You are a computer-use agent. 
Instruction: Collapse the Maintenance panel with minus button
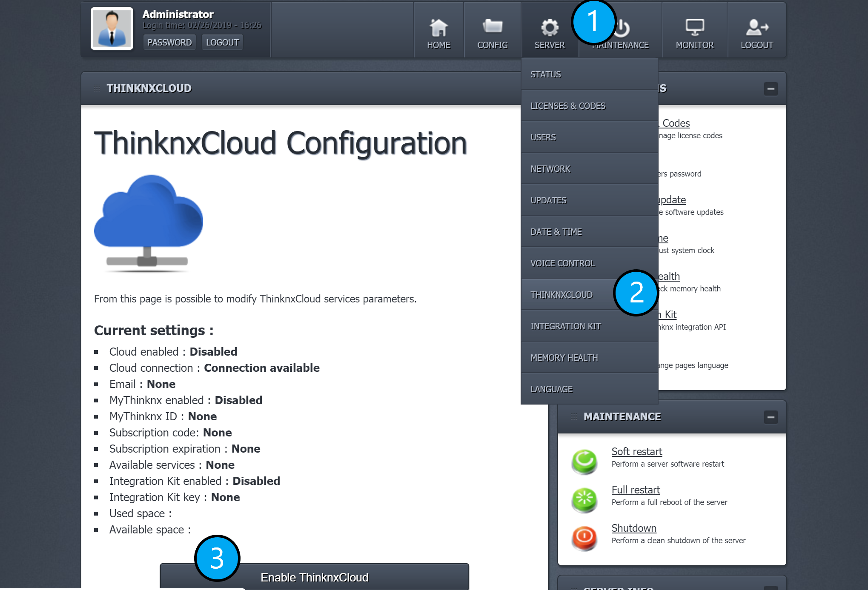tap(771, 417)
